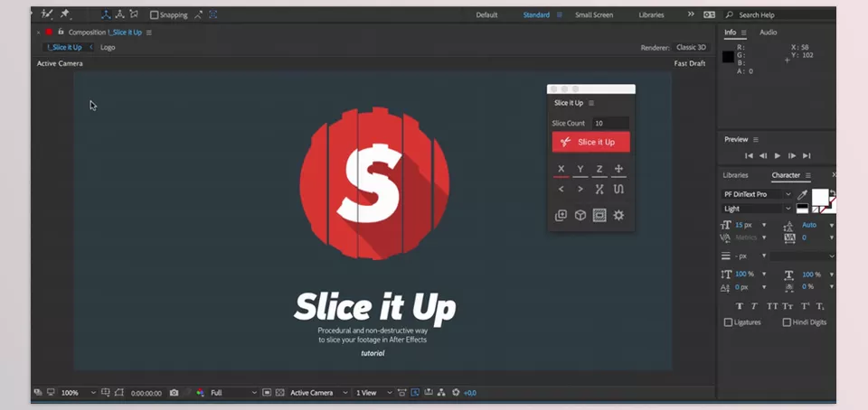Enable the Hindi Digits checkbox

coord(787,322)
